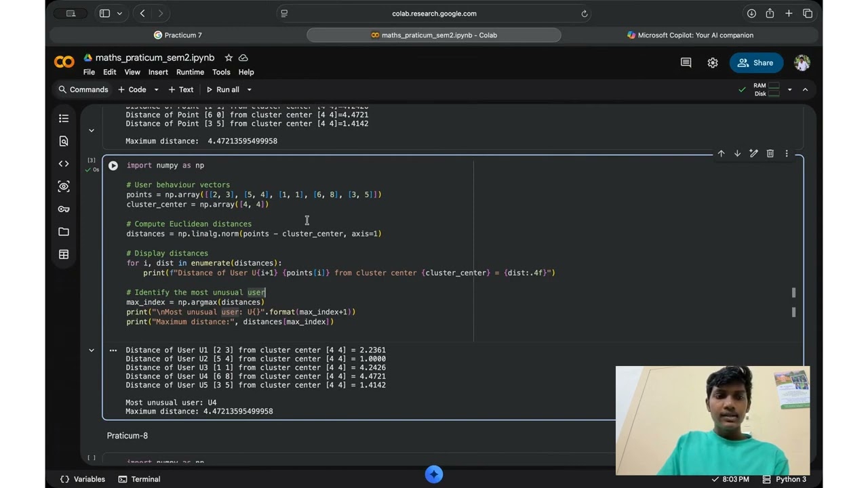Viewport: 868px width, 488px height.
Task: Open the Terminal panel
Action: pyautogui.click(x=139, y=479)
